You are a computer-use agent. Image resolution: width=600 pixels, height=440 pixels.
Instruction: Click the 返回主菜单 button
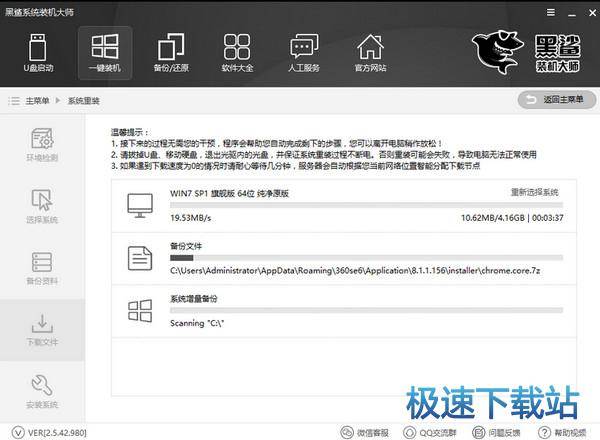[x=557, y=100]
